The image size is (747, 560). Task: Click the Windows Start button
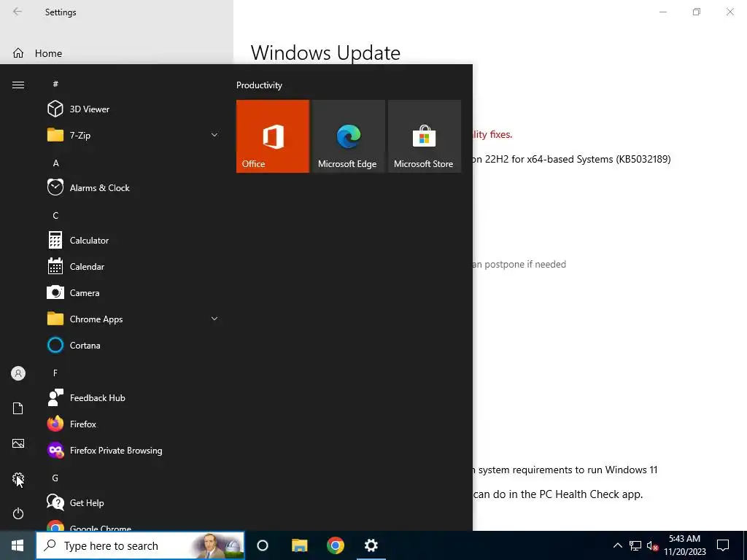[18, 545]
